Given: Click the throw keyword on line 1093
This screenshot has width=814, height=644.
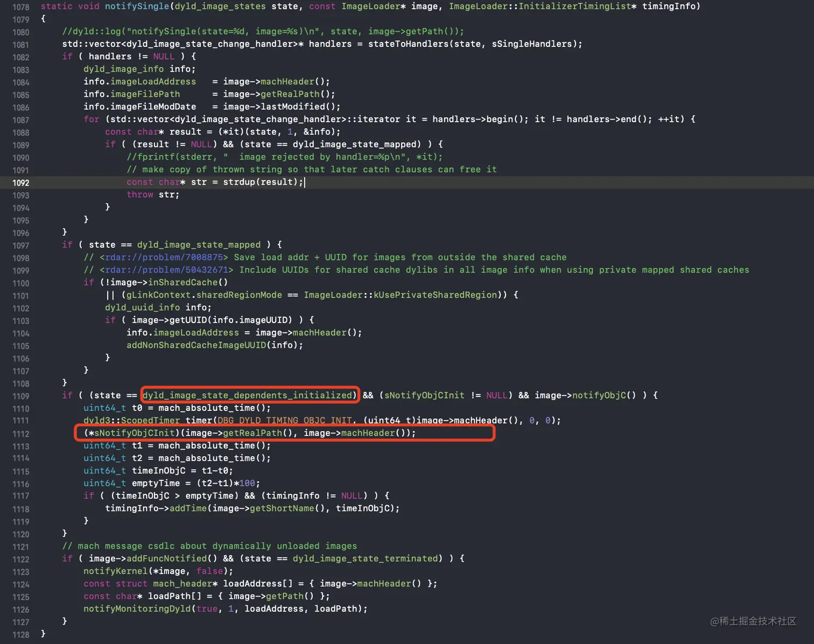Looking at the screenshot, I should [x=140, y=195].
